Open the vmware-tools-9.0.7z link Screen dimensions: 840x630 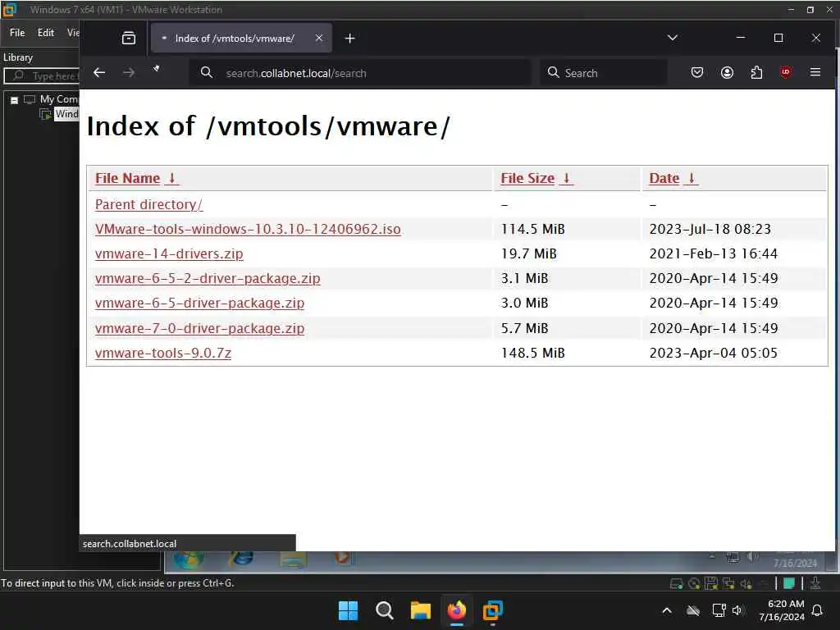[163, 353]
